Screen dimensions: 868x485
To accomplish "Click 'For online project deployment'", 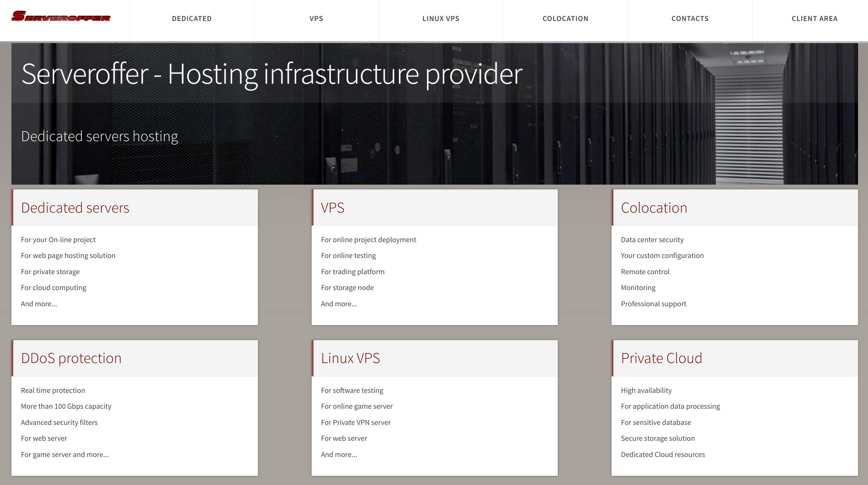I will tap(368, 240).
